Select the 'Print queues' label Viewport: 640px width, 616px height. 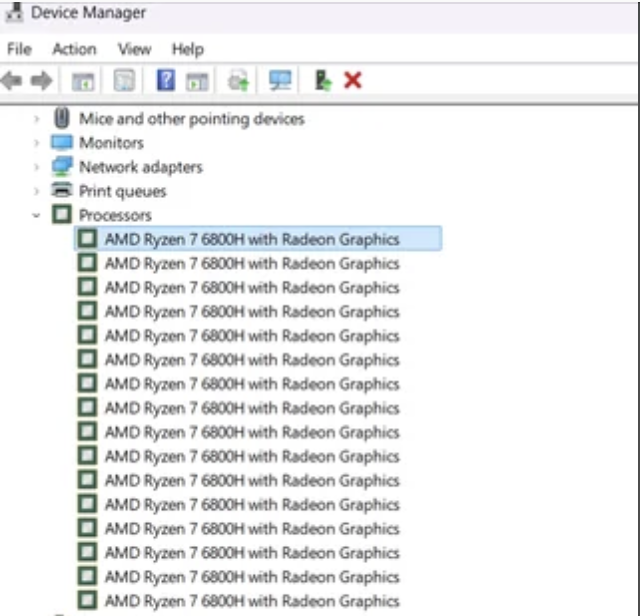click(x=122, y=191)
